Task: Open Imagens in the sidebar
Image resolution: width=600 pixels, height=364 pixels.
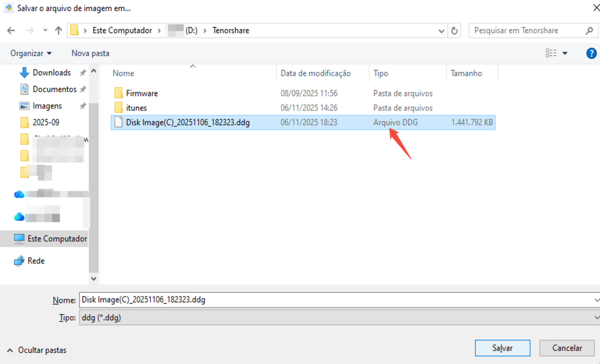Action: [x=47, y=106]
